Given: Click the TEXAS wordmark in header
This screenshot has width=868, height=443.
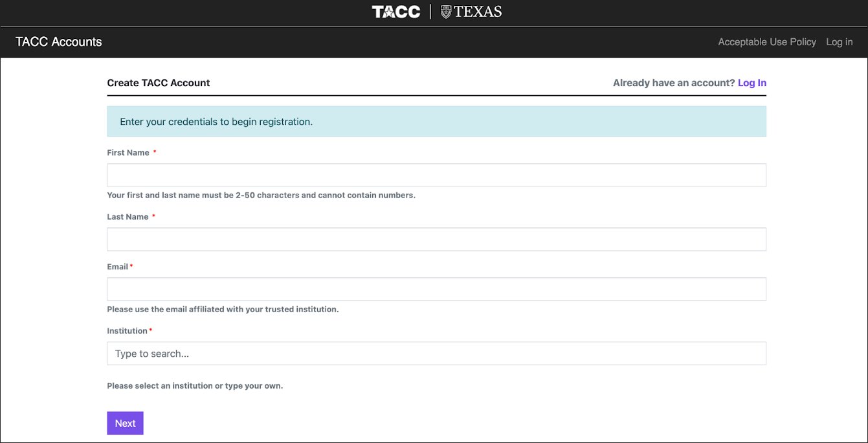Looking at the screenshot, I should (x=478, y=12).
